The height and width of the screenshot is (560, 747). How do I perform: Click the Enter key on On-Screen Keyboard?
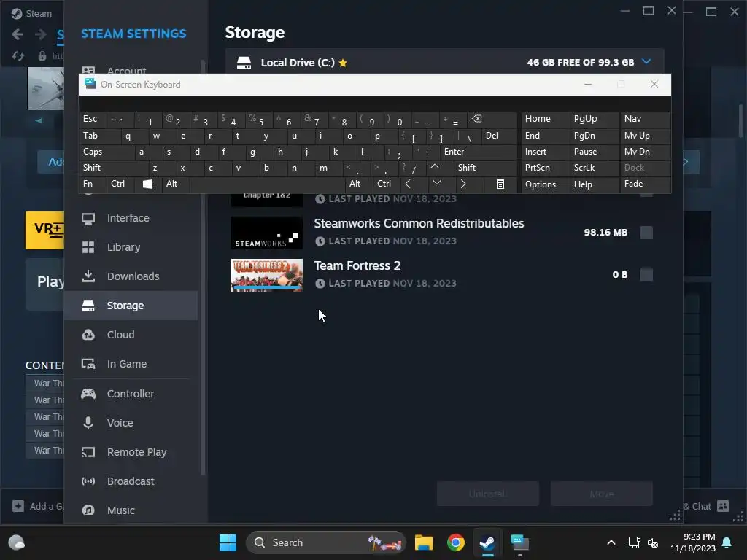click(479, 152)
